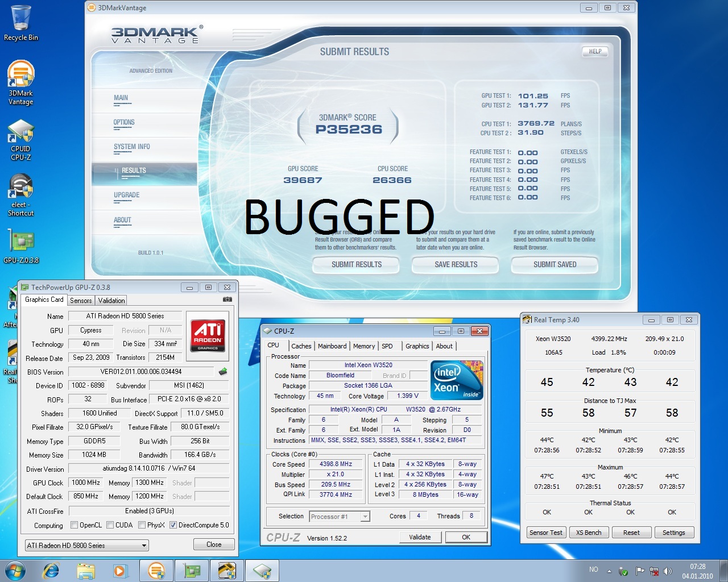The image size is (728, 582).
Task: Click the green shield tray icon
Action: click(x=623, y=571)
